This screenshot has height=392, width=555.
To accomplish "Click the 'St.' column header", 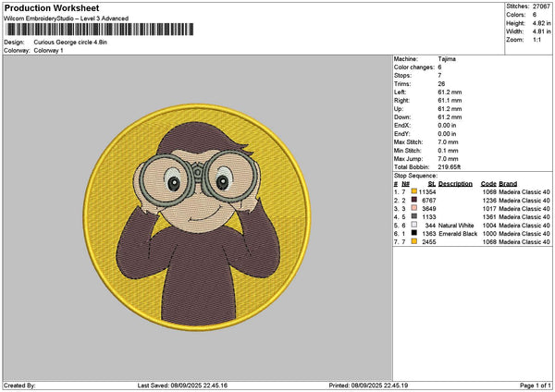I will point(432,184).
